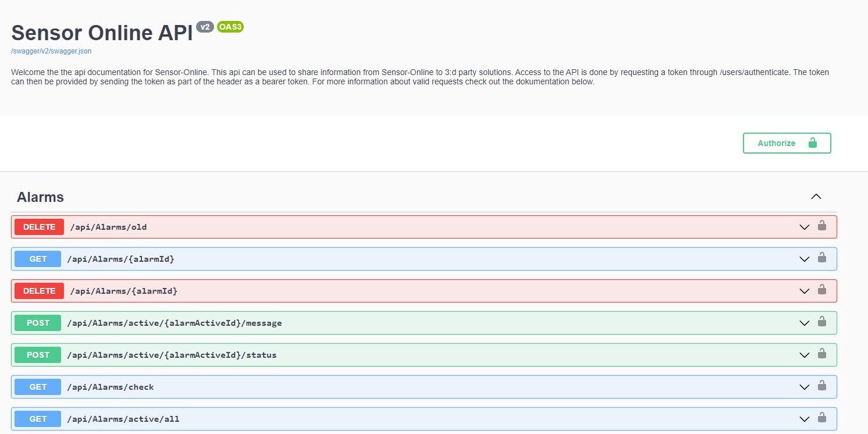Open the /swagger/v2/swagger.json link

point(51,51)
